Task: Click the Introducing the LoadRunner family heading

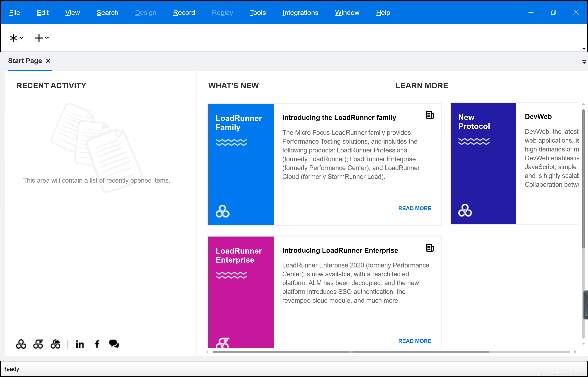Action: coord(339,118)
